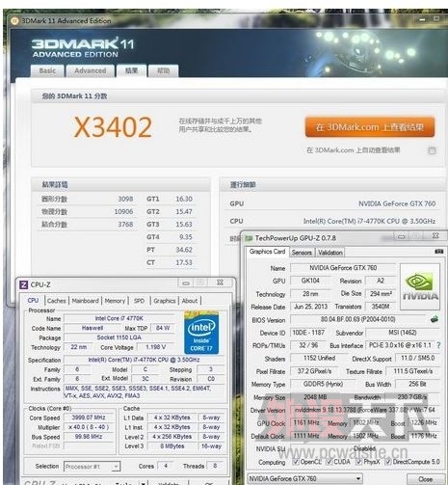Toggle the CUDA checkbox
448x485 pixels.
pyautogui.click(x=329, y=462)
